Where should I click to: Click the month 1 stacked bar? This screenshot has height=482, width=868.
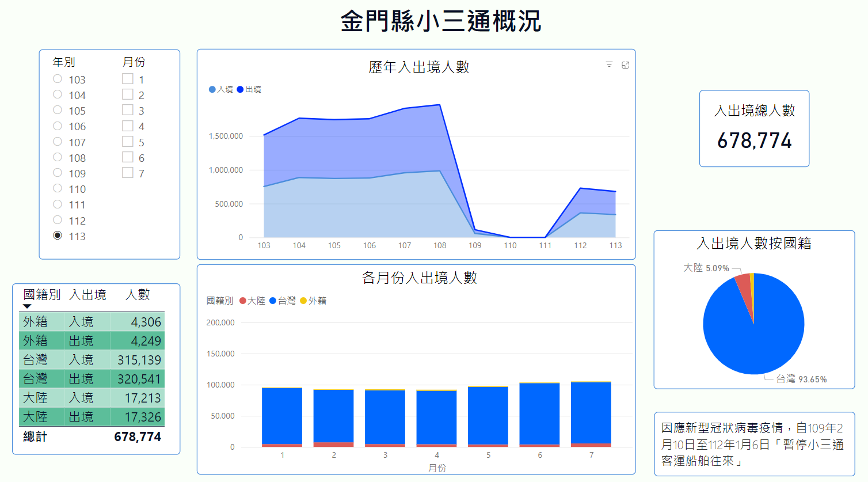click(x=282, y=418)
